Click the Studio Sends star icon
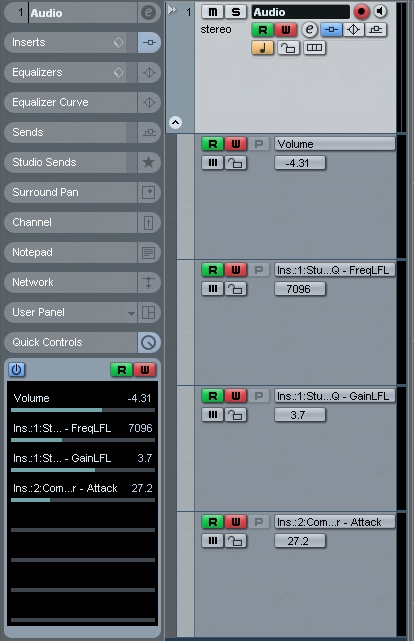 pyautogui.click(x=148, y=162)
